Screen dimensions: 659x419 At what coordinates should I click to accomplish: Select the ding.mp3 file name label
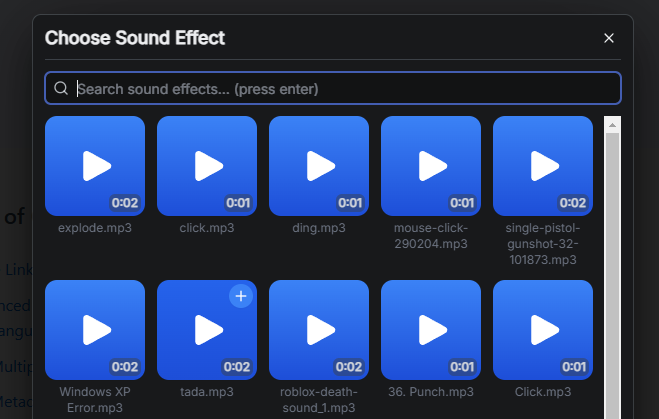(x=319, y=228)
